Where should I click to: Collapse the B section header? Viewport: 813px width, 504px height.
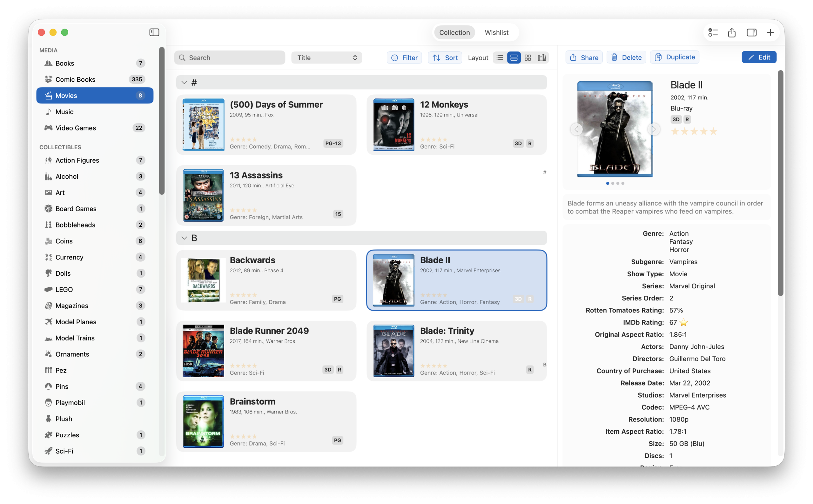point(184,238)
